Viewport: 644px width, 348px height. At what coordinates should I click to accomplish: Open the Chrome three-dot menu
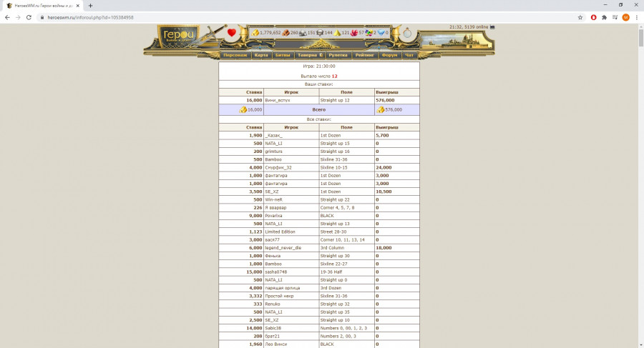[637, 17]
